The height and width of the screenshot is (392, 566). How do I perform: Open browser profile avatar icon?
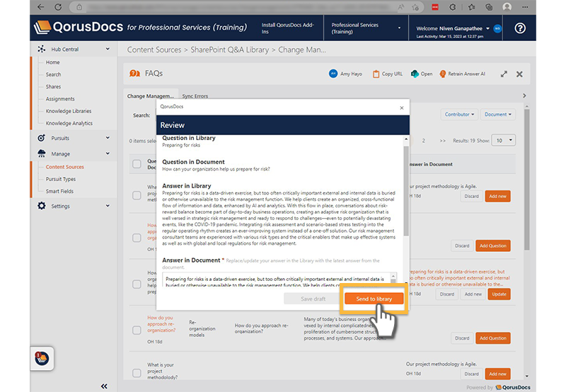click(507, 7)
